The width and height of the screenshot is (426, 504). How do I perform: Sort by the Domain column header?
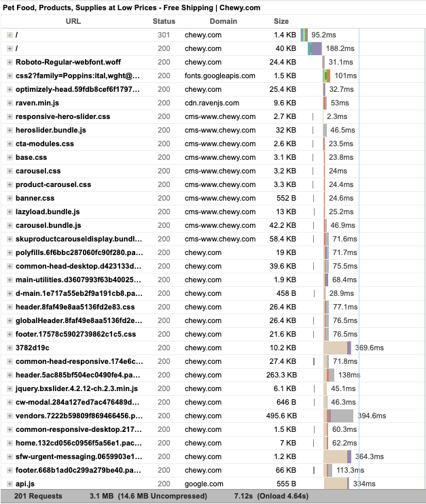click(224, 21)
